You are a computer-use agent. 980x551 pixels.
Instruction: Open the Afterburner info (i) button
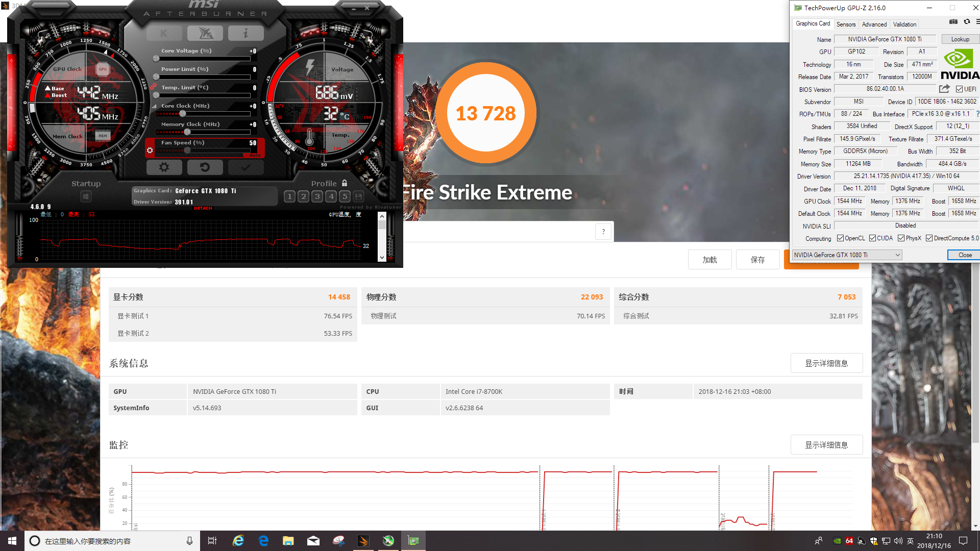(x=246, y=34)
